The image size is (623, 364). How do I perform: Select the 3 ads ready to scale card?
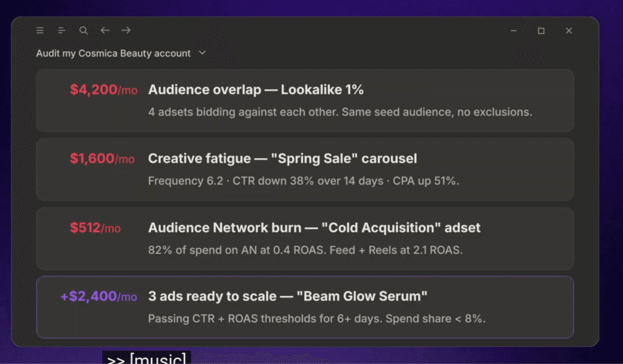(305, 307)
